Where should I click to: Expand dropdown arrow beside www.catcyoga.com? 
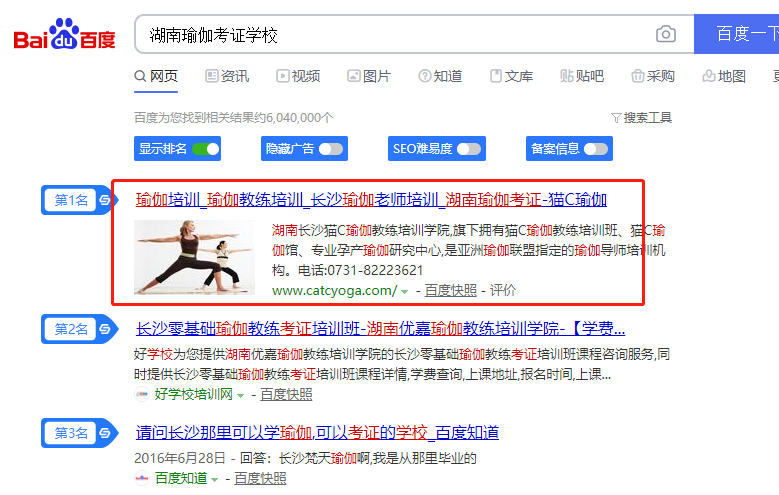pyautogui.click(x=404, y=292)
